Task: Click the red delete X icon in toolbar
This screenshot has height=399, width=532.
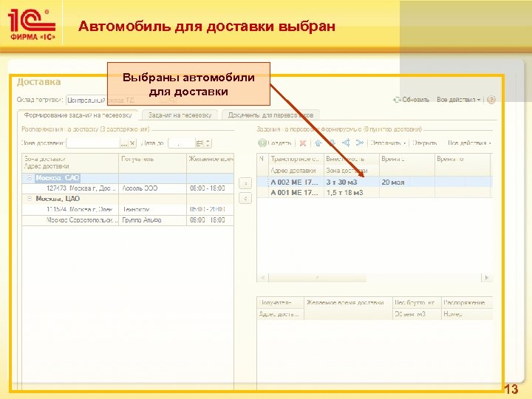Action: pos(303,143)
